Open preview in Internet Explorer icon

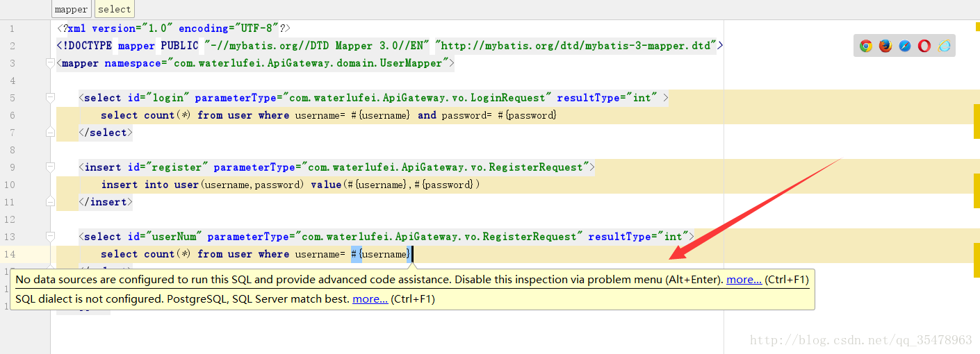tap(944, 46)
